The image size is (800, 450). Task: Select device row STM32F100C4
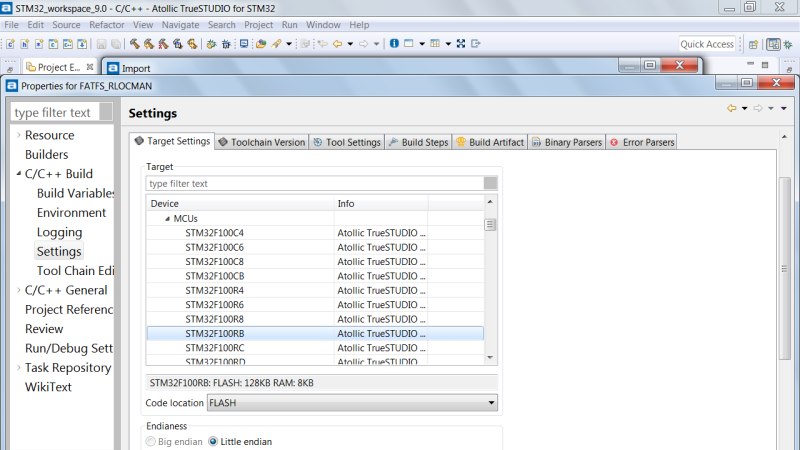coord(315,233)
